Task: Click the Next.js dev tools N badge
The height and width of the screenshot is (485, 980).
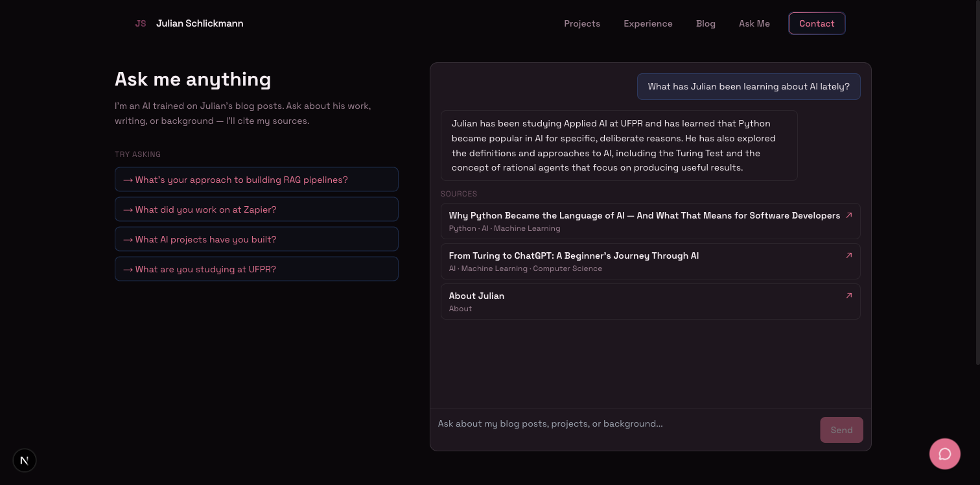Action: 25,460
